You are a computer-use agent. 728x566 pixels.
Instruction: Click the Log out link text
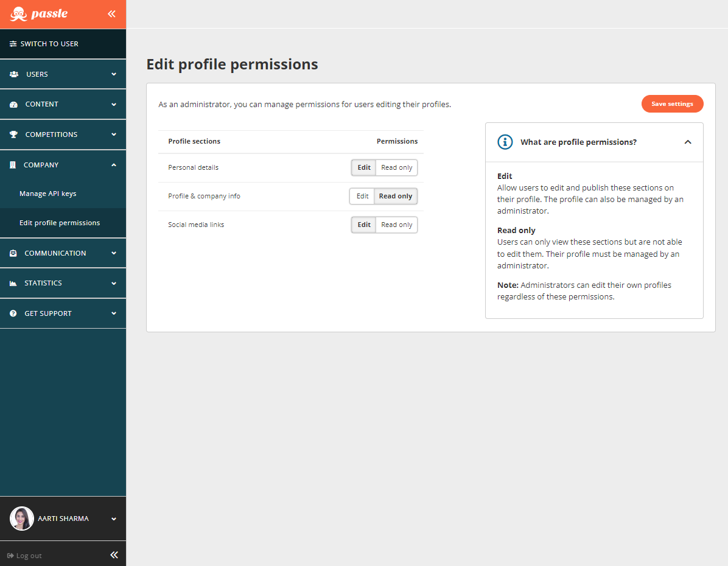click(x=29, y=556)
